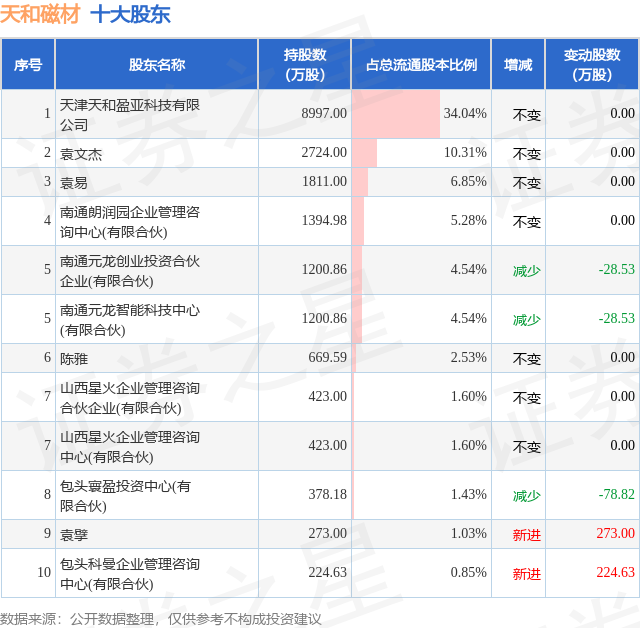Click the 224.63 red change value
The image size is (640, 628).
tap(616, 572)
